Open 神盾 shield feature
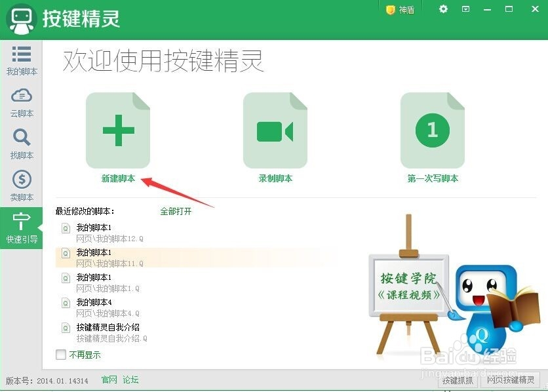Viewport: 548px width, 392px height. (401, 10)
